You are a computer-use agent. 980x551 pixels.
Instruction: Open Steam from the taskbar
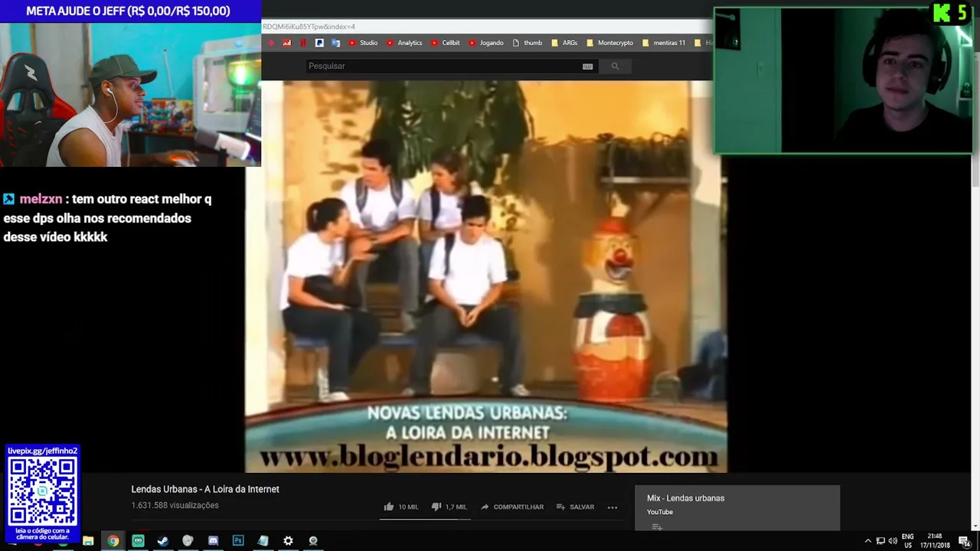pyautogui.click(x=163, y=541)
